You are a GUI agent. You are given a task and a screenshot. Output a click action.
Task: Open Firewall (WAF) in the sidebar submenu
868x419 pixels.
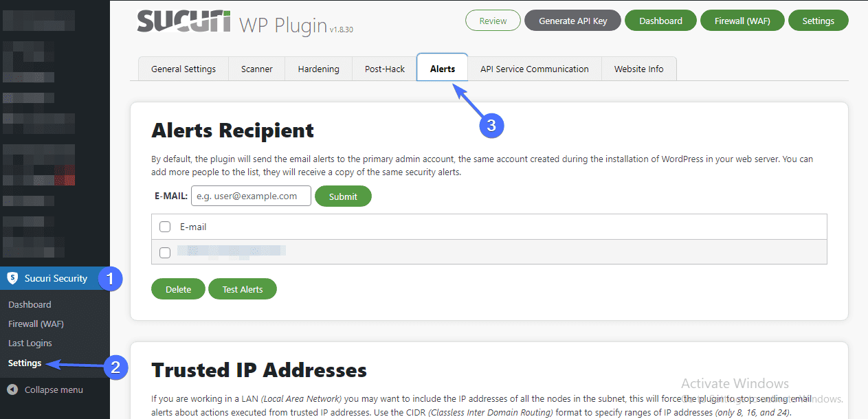pos(36,324)
